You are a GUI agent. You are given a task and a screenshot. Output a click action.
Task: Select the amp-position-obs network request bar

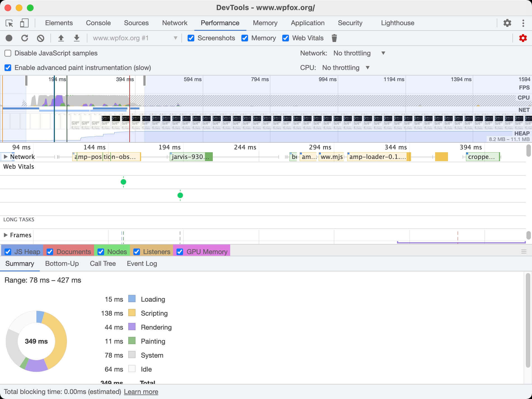click(106, 157)
